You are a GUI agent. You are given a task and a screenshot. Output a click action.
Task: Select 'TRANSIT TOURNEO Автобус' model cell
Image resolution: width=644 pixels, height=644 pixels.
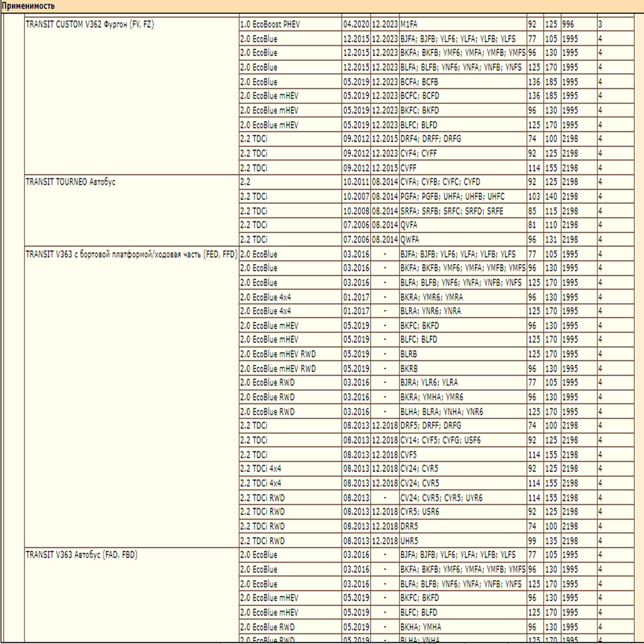tap(132, 211)
